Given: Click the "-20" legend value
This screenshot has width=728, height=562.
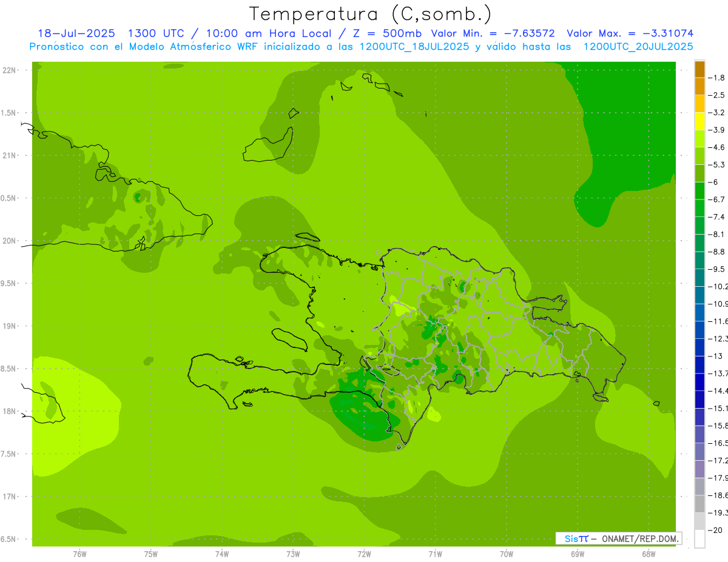Looking at the screenshot, I should point(714,530).
